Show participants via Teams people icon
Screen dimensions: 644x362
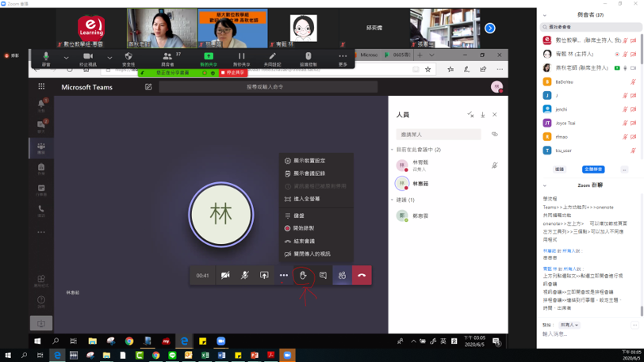(x=342, y=275)
